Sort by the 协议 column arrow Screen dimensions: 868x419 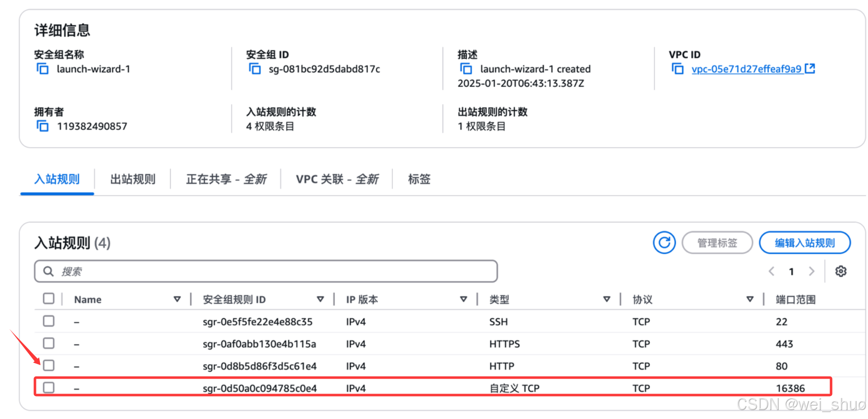(750, 299)
